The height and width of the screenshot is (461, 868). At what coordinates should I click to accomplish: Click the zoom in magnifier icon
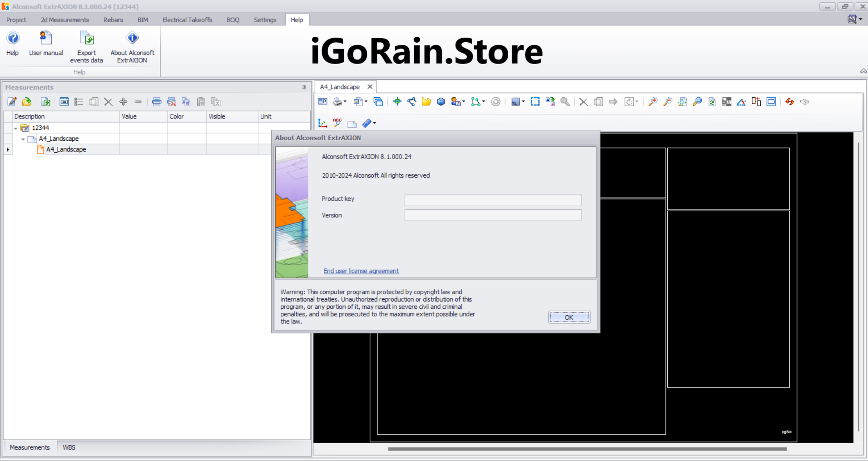[653, 102]
